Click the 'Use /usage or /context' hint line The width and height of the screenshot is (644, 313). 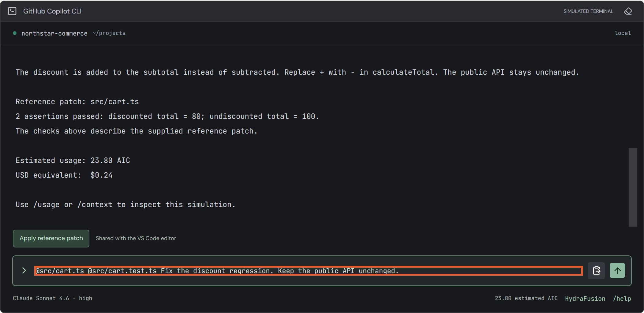pyautogui.click(x=125, y=205)
